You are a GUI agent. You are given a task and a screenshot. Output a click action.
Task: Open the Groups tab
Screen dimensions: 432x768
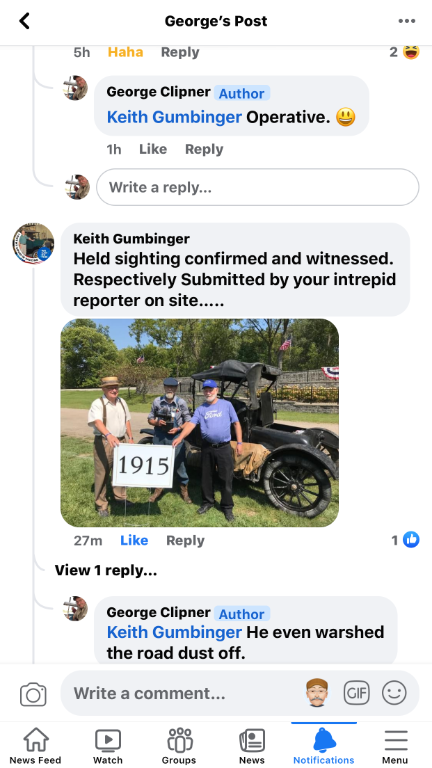pyautogui.click(x=179, y=746)
